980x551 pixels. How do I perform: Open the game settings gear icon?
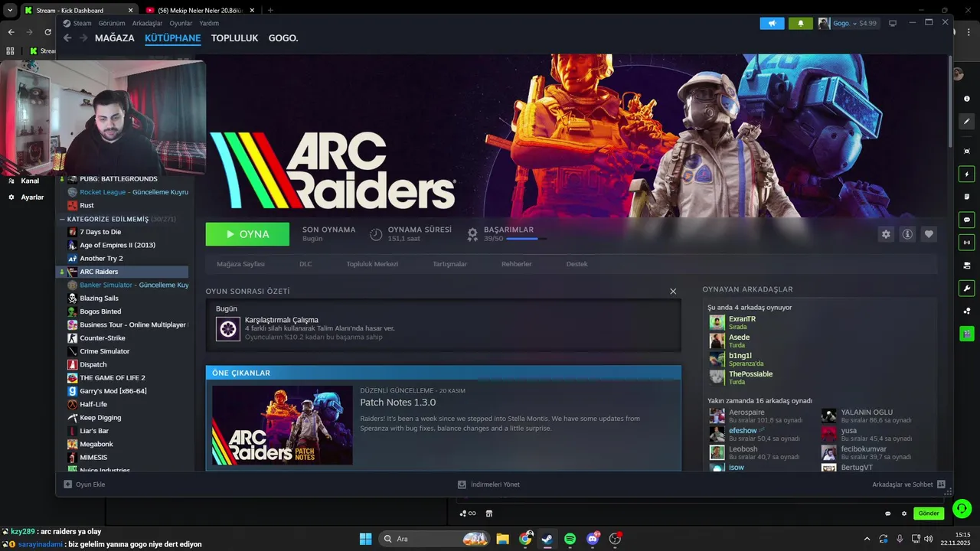[886, 234]
